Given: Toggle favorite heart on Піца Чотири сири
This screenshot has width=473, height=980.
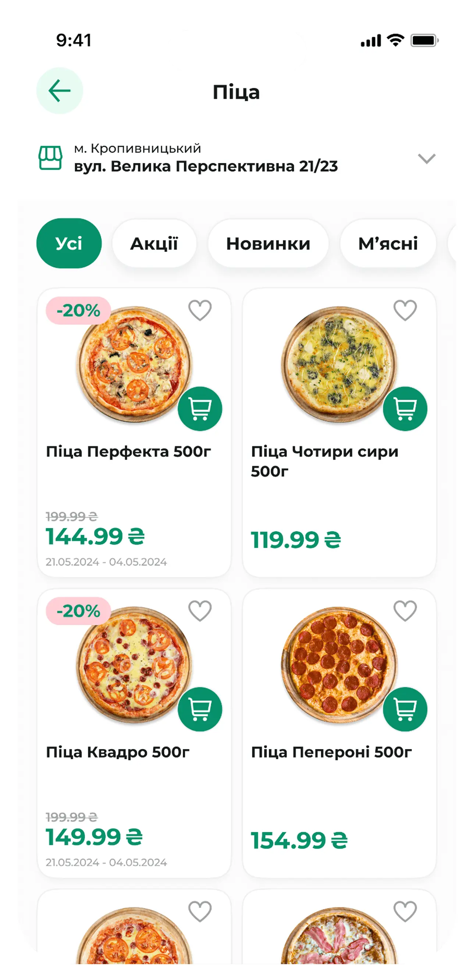Looking at the screenshot, I should point(405,310).
